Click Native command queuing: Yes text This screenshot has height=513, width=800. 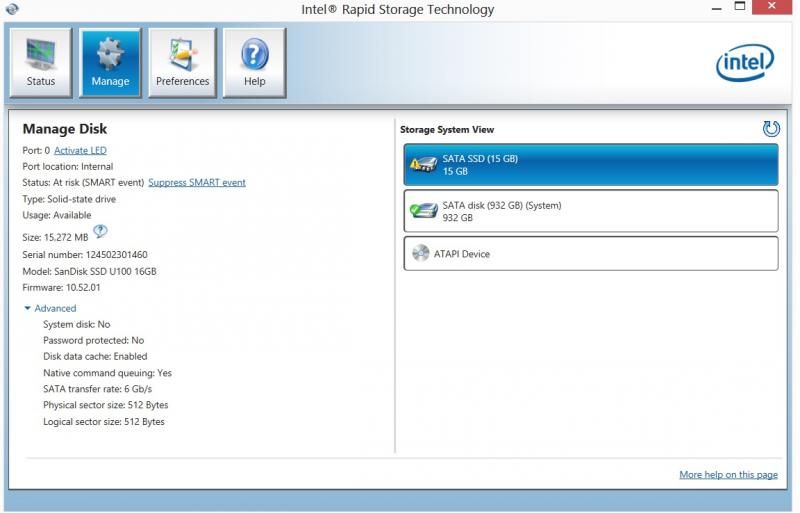pyautogui.click(x=107, y=373)
